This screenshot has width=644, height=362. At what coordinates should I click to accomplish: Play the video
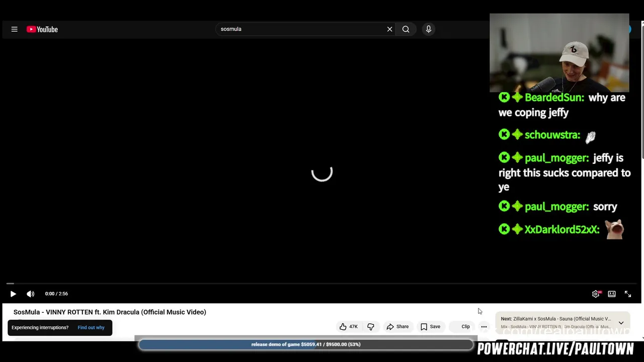pos(13,294)
